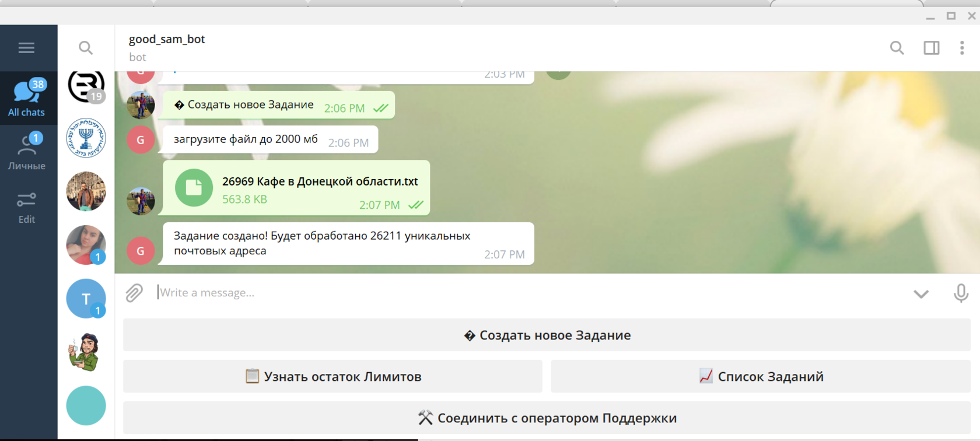
Task: Switch to the All chats folder
Action: (x=26, y=98)
